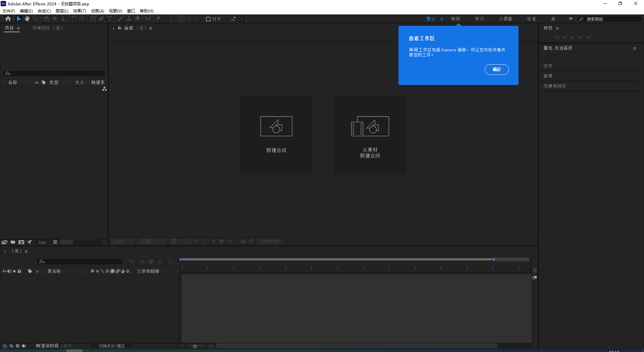Click the Home icon in the toolbar
The width and height of the screenshot is (644, 352).
[x=8, y=19]
